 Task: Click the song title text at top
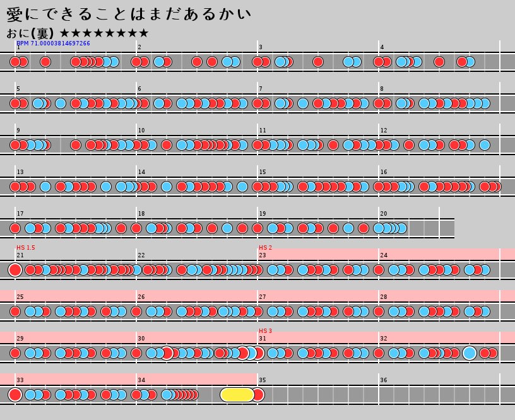pyautogui.click(x=129, y=14)
